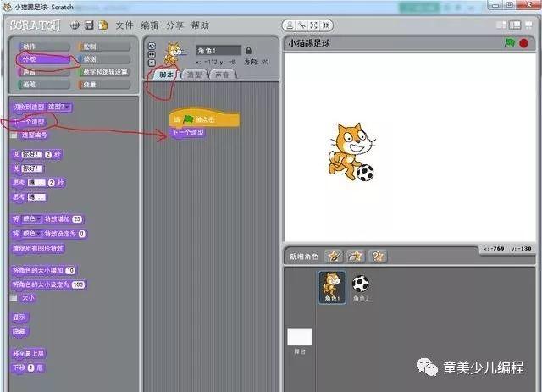Click the globe language icon

[75, 25]
